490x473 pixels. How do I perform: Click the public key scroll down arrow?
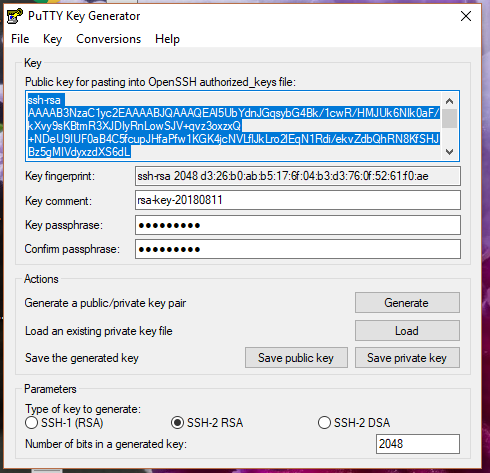click(449, 152)
